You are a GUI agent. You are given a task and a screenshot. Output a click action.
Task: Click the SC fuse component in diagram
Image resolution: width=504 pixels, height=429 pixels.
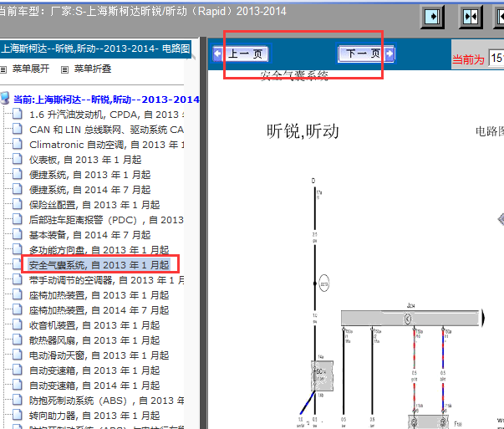coord(322,375)
